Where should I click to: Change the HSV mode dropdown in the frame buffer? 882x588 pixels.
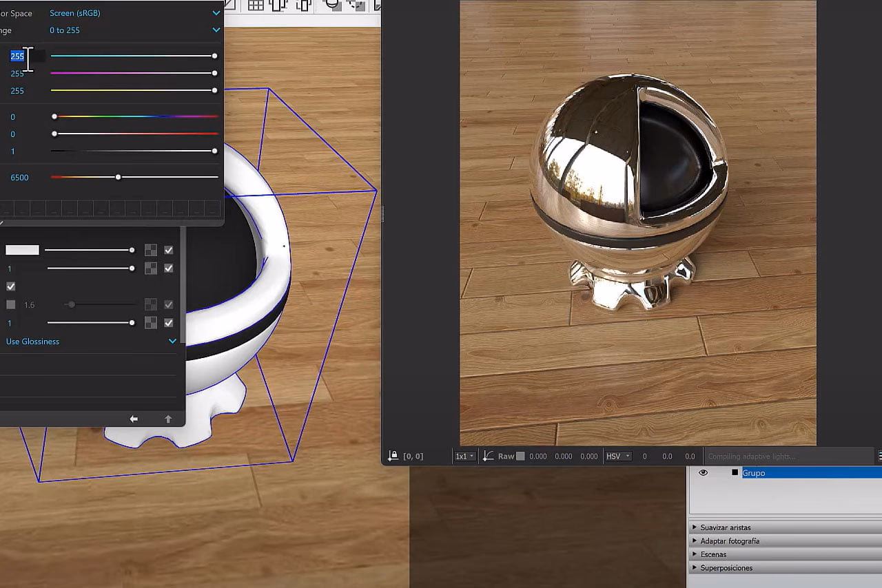(618, 456)
